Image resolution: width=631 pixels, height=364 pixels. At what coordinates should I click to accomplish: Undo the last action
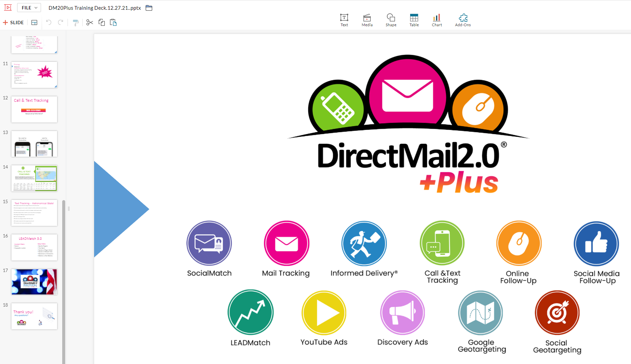(49, 22)
